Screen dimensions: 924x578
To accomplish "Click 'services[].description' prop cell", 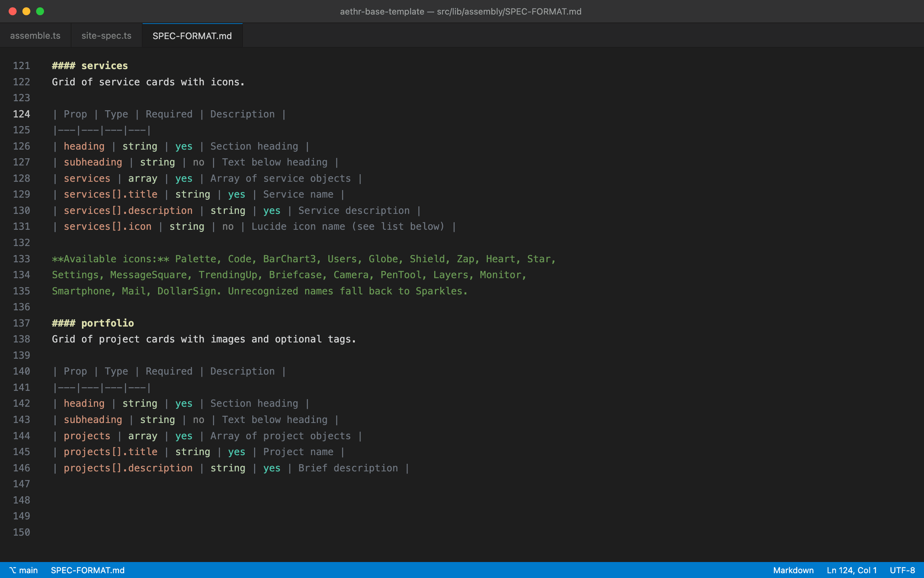I will [x=128, y=210].
